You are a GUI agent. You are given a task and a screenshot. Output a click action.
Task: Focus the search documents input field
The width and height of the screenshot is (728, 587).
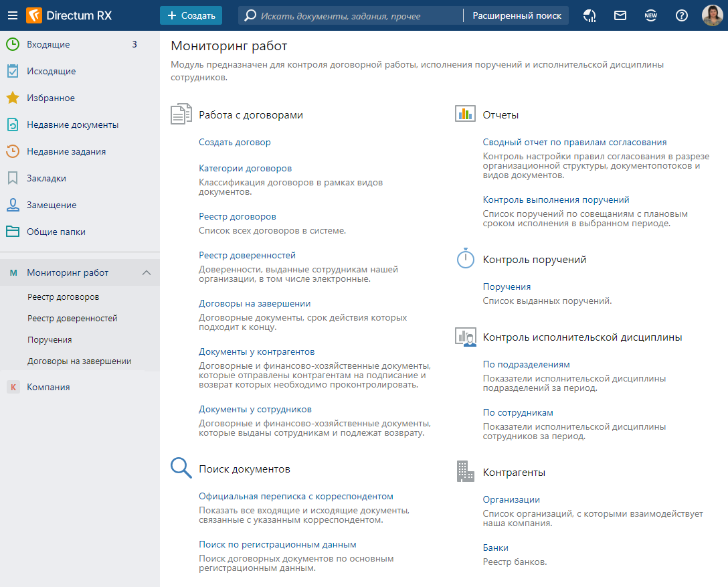pyautogui.click(x=358, y=15)
